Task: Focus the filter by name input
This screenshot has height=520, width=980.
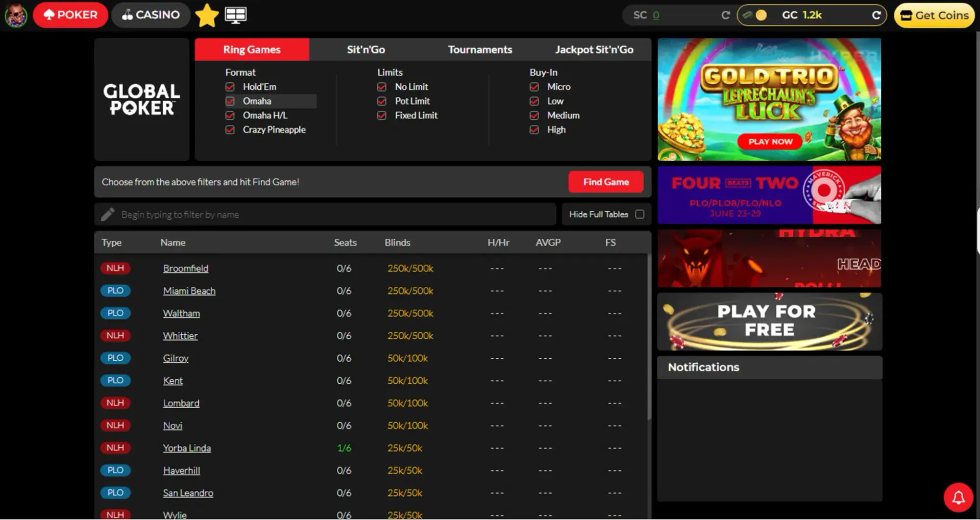Action: coord(325,214)
